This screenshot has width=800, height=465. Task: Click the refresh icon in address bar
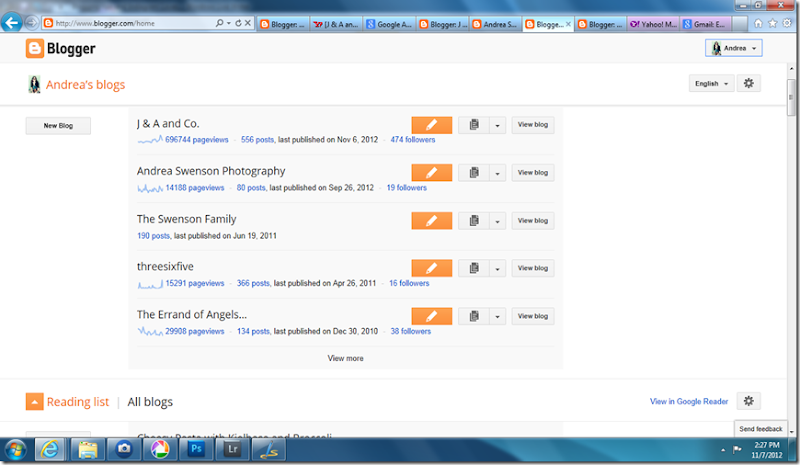click(x=238, y=23)
